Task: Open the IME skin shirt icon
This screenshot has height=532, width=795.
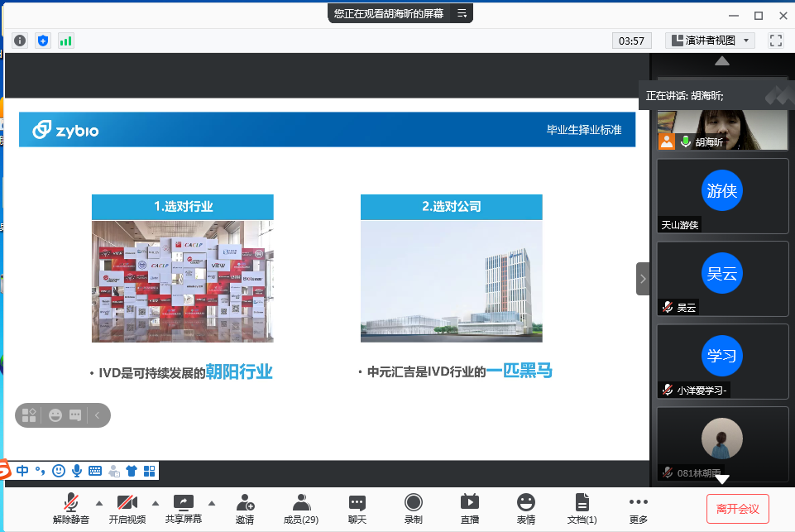Action: click(132, 471)
